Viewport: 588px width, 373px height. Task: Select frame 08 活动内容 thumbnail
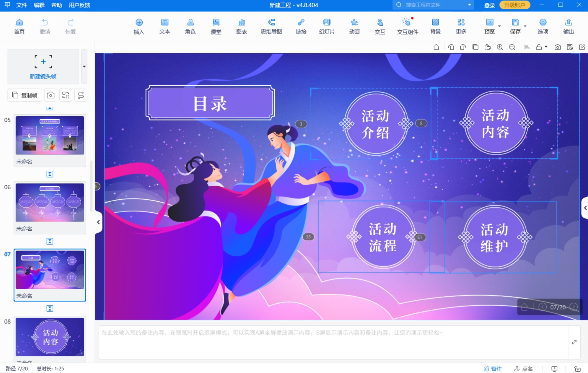pyautogui.click(x=50, y=337)
